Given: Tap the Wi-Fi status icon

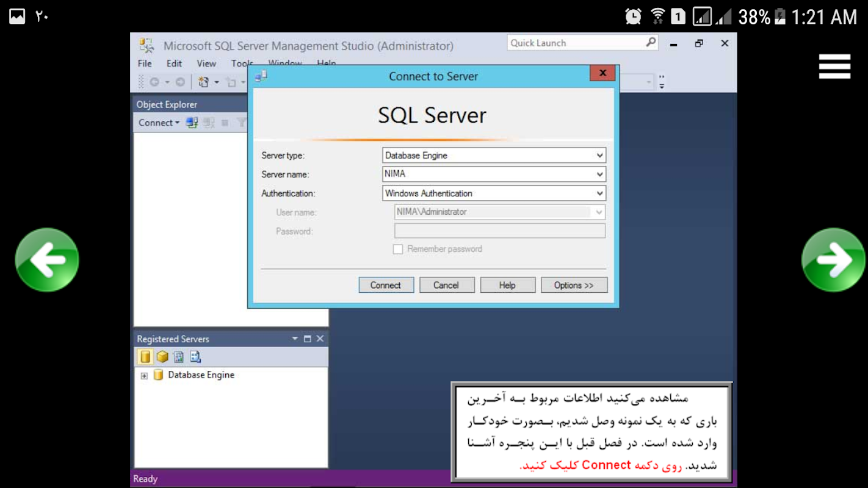Looking at the screenshot, I should click(657, 16).
